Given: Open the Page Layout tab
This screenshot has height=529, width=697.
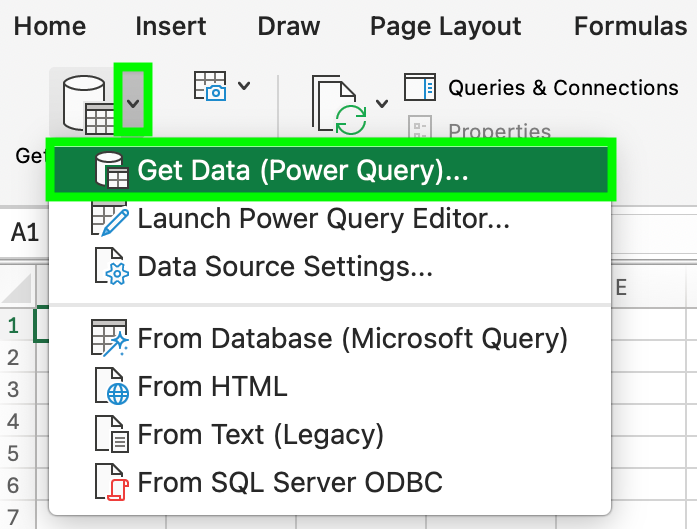Looking at the screenshot, I should [x=445, y=26].
